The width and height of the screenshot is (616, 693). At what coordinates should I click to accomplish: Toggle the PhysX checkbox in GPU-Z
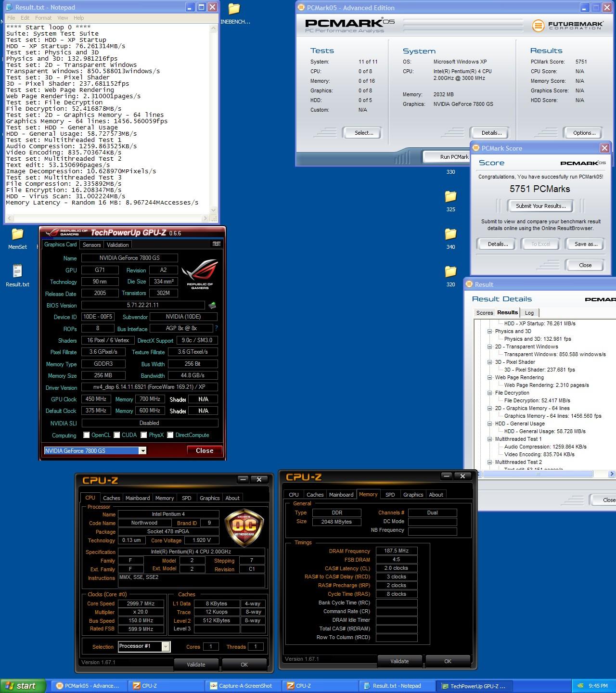(144, 435)
